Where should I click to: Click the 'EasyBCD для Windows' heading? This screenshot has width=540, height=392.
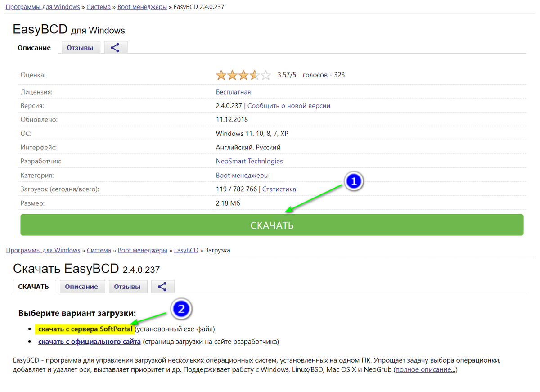click(69, 30)
